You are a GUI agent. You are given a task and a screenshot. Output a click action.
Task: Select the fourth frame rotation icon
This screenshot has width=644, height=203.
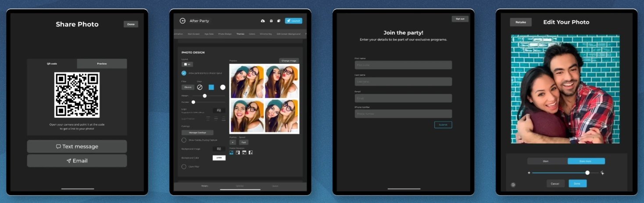click(250, 152)
